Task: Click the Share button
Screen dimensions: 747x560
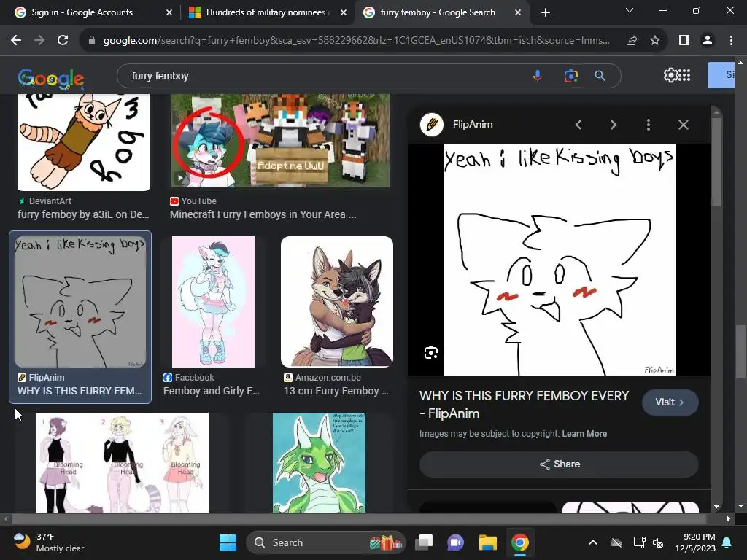Action: tap(559, 464)
